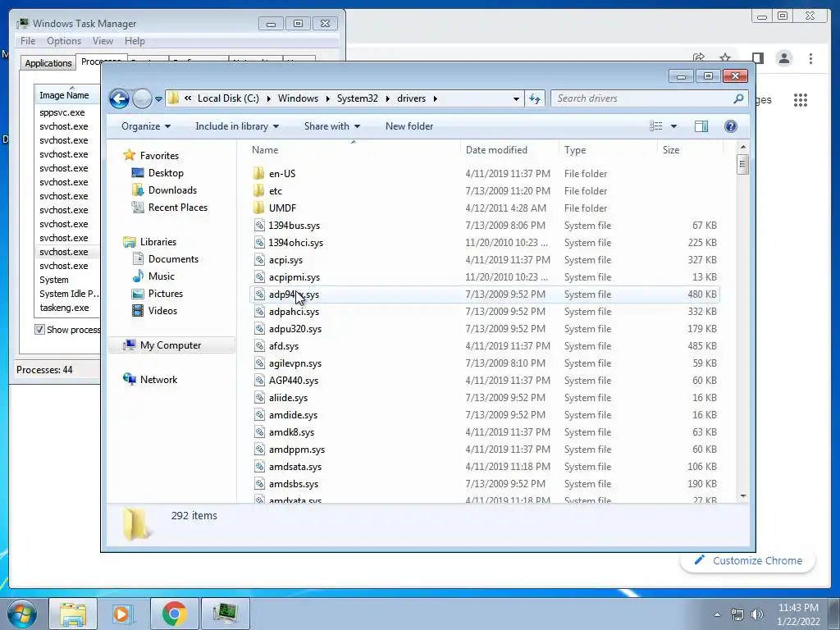Select Libraries in navigation pane
840x630 pixels.
point(158,242)
